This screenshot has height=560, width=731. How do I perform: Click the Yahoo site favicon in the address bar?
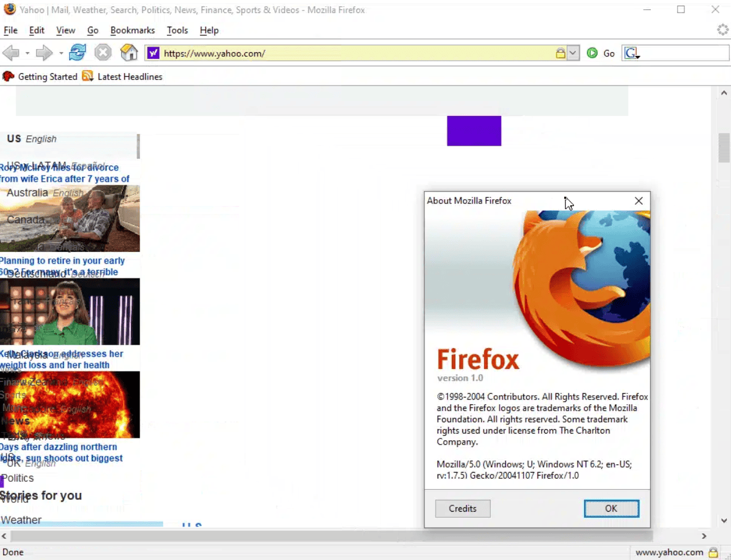click(153, 53)
